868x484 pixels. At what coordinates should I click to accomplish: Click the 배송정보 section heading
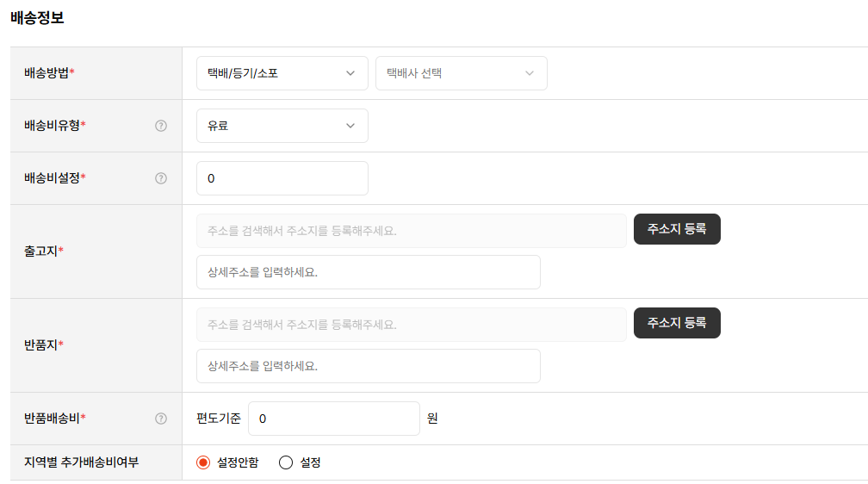click(x=37, y=17)
